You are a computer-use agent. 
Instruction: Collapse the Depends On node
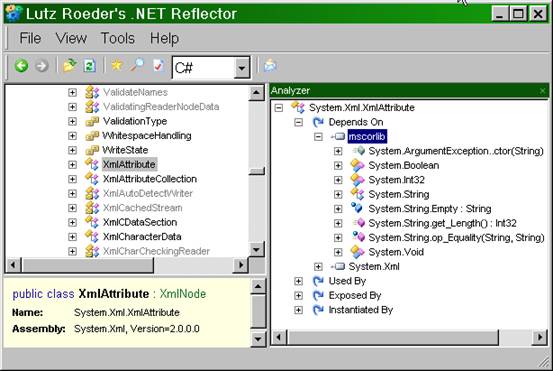click(298, 122)
